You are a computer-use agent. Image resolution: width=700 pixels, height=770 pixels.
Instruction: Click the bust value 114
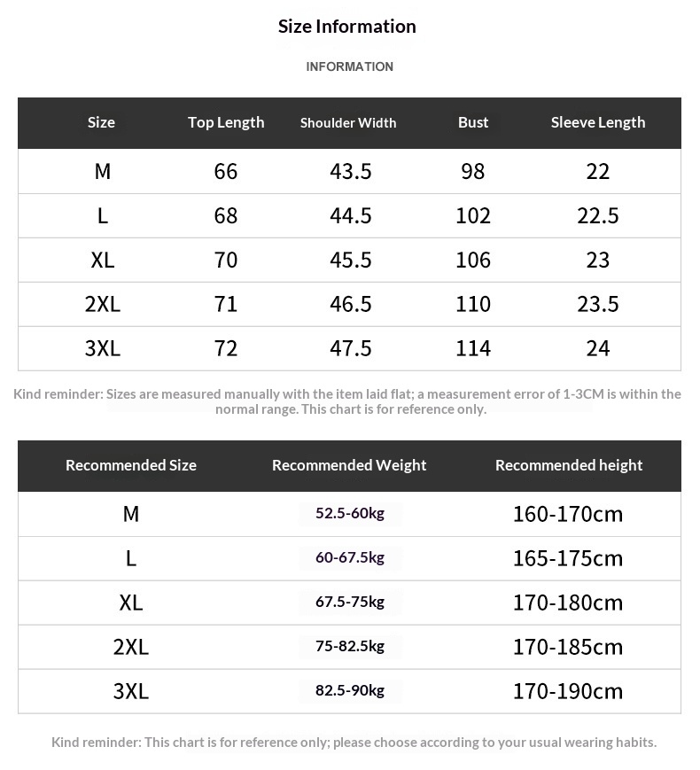coord(473,348)
